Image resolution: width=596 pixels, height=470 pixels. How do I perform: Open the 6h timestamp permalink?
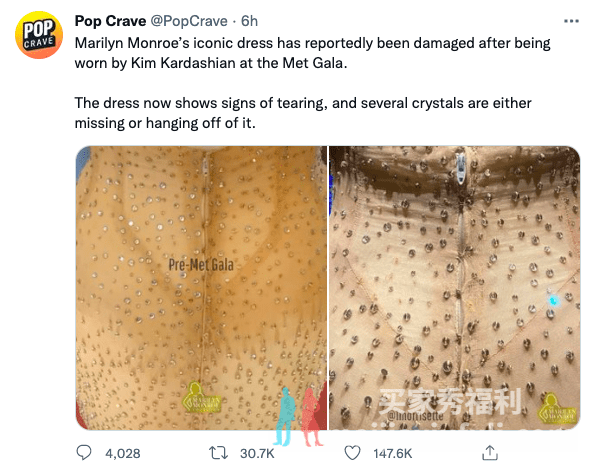tap(249, 21)
